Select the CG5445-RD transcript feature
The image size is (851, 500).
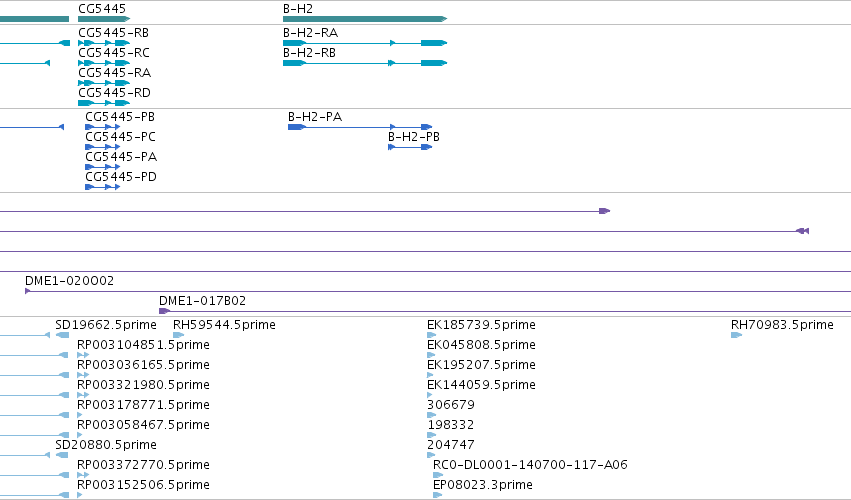coord(104,103)
